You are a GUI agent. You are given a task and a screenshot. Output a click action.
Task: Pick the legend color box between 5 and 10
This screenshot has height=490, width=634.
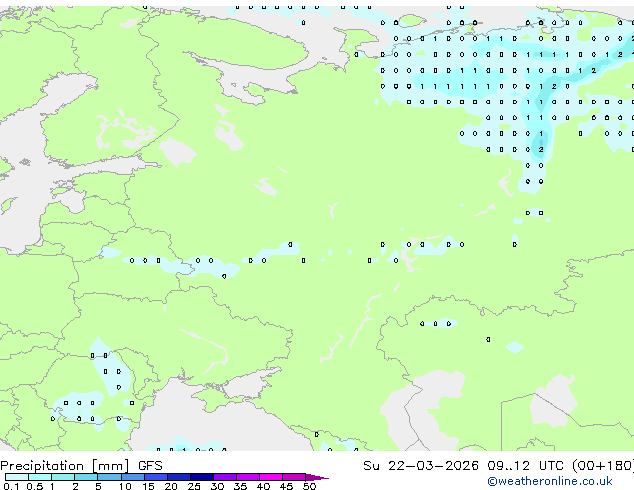[110, 477]
